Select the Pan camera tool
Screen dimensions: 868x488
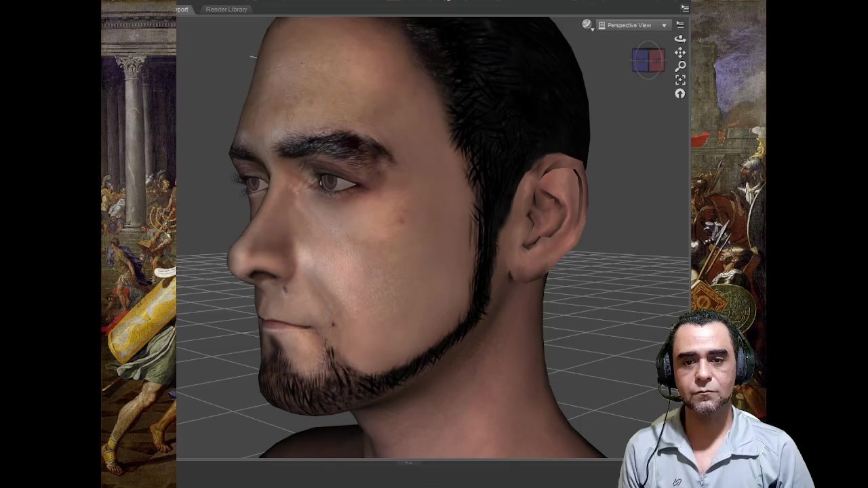[x=680, y=52]
